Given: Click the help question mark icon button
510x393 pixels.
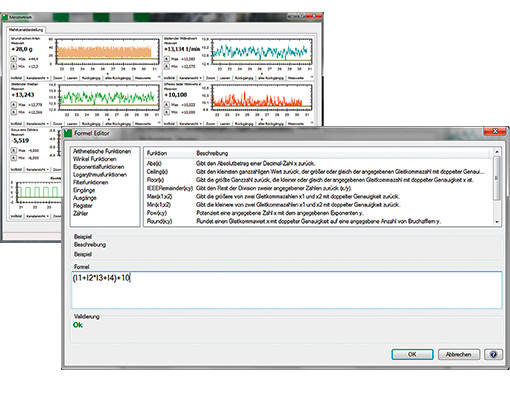Looking at the screenshot, I should (x=493, y=354).
